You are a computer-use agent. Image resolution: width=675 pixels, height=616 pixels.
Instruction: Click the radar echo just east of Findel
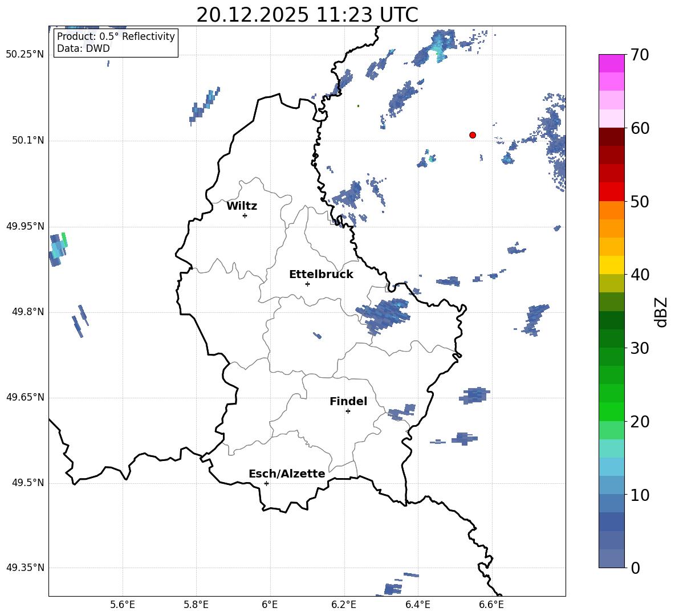tap(402, 412)
